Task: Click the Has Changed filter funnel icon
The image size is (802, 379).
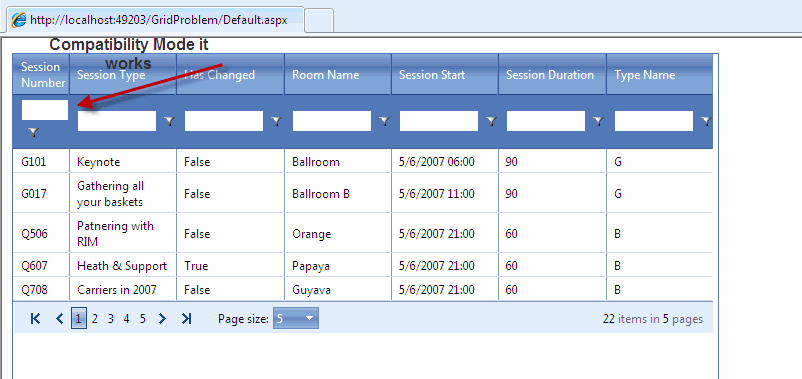Action: coord(277,121)
